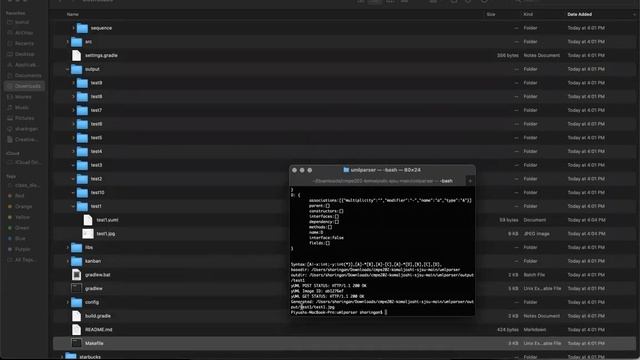This screenshot has width=640, height=360.
Task: Select the test7 folder icon
Action: (82, 110)
